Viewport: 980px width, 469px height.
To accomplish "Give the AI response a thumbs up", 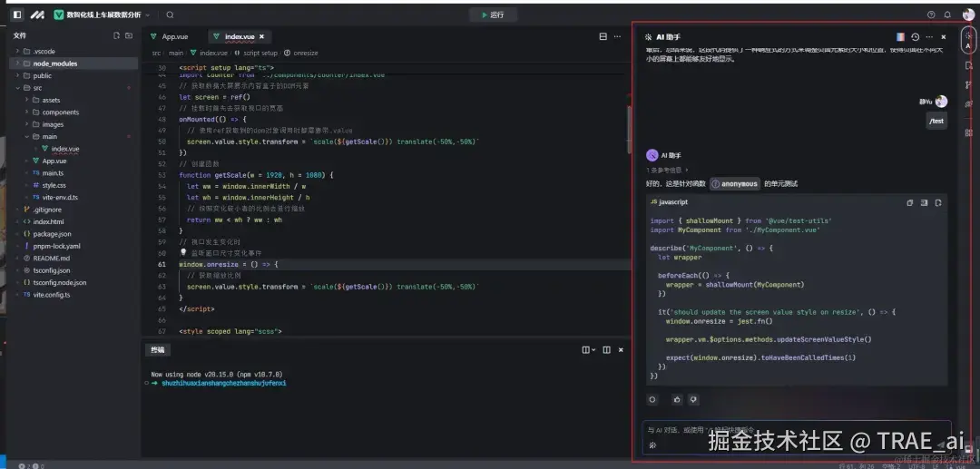I will (x=677, y=400).
